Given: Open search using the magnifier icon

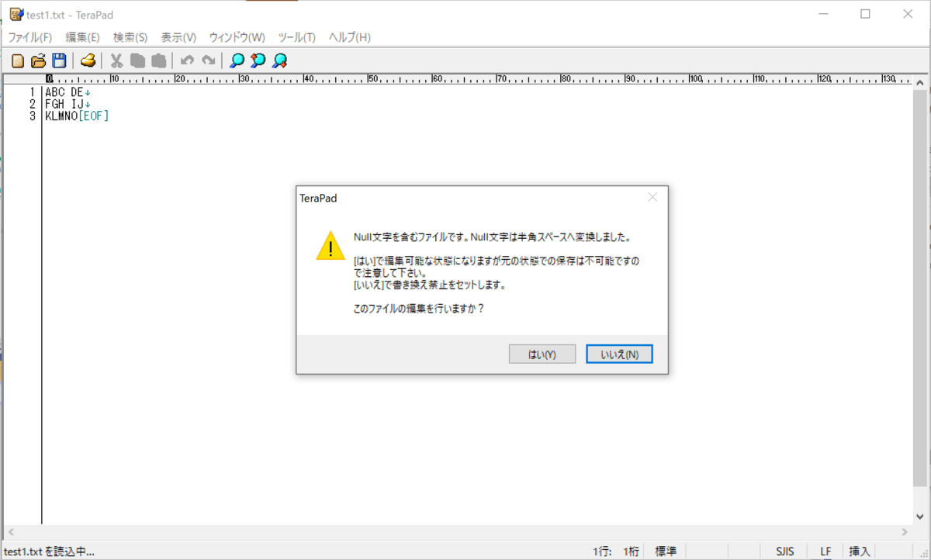Looking at the screenshot, I should pyautogui.click(x=237, y=60).
